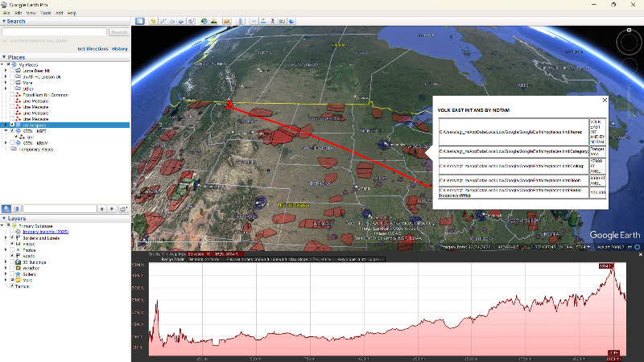Screen dimensions: 644x362
Task: Enable the 3D Buildings layer checkbox
Action: pyautogui.click(x=11, y=262)
